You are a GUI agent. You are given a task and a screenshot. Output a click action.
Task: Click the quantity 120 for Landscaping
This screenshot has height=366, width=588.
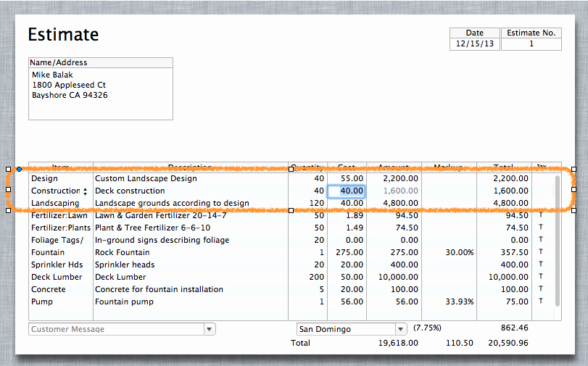click(317, 203)
